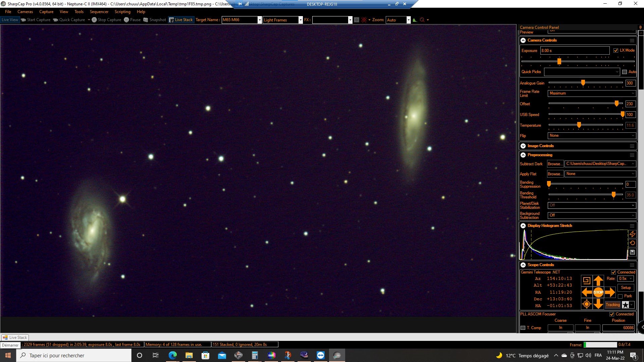Open the File menu

8,12
